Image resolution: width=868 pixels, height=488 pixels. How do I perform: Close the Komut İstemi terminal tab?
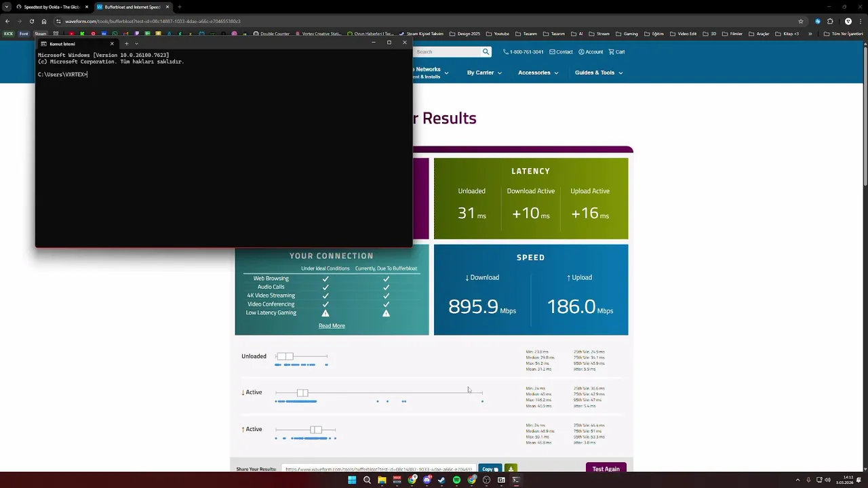[112, 43]
